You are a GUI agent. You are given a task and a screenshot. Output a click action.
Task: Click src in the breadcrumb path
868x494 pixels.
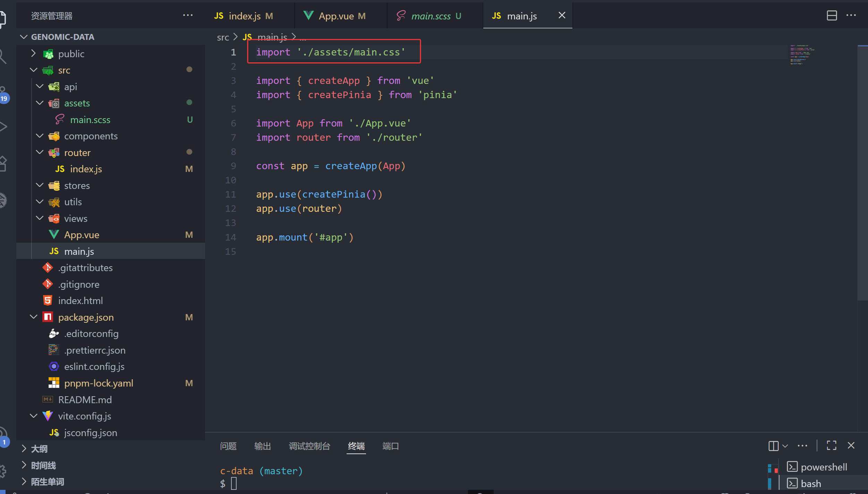coord(223,37)
